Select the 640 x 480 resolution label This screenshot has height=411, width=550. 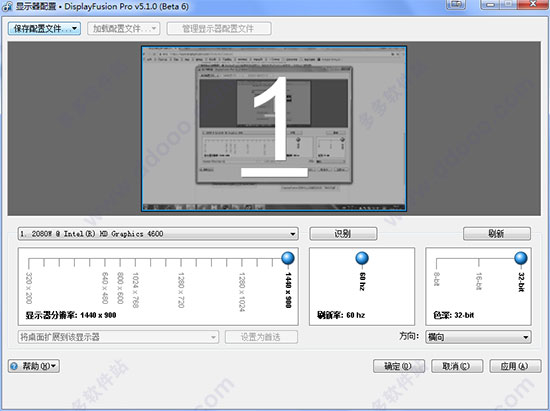(x=105, y=288)
